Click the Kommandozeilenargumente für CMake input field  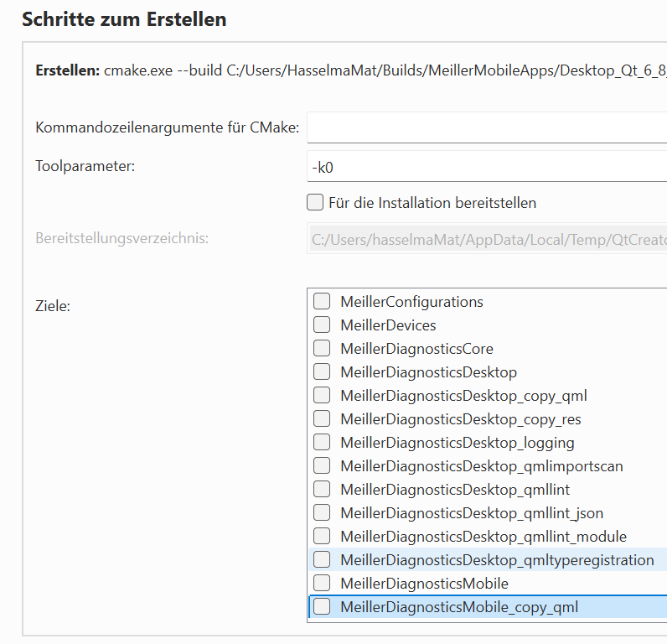point(486,128)
